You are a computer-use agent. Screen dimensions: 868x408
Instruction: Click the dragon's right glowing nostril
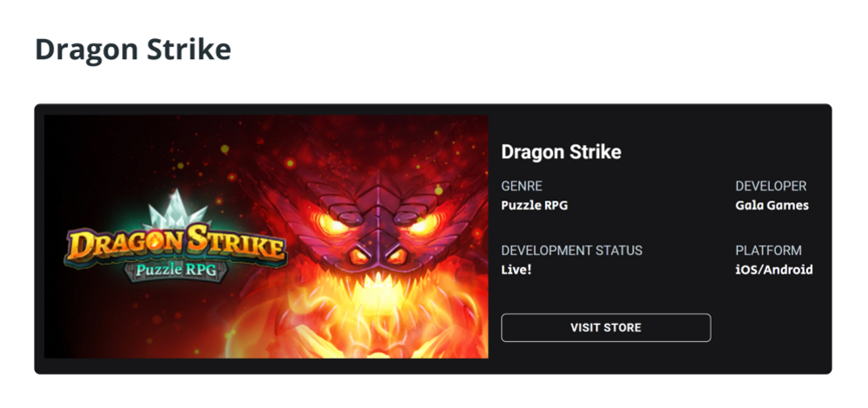click(397, 256)
